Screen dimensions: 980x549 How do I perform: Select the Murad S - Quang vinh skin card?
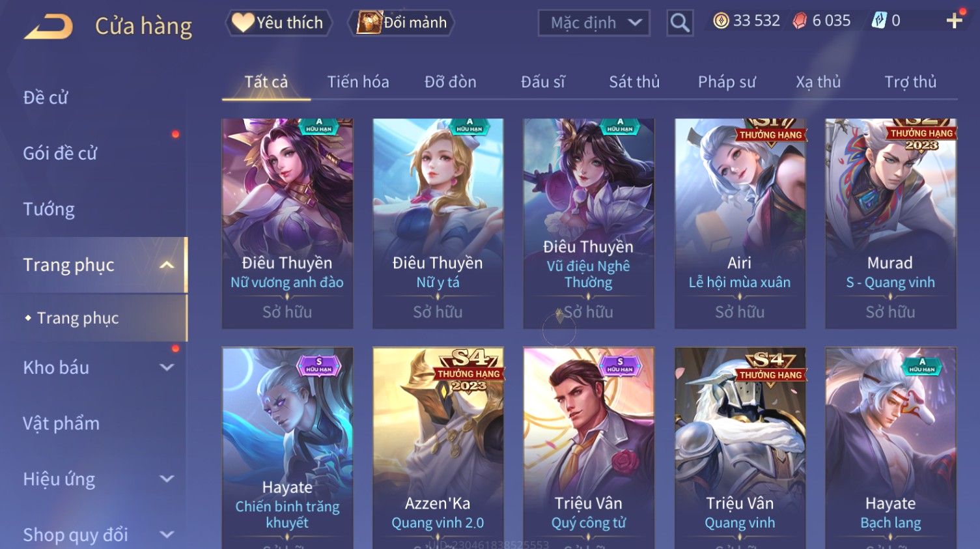coord(891,223)
